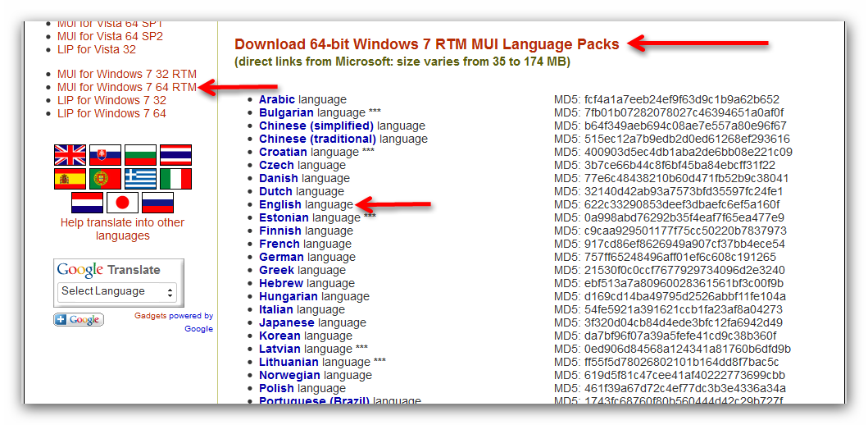Open the LIP for Vista 32 link

pyautogui.click(x=97, y=49)
